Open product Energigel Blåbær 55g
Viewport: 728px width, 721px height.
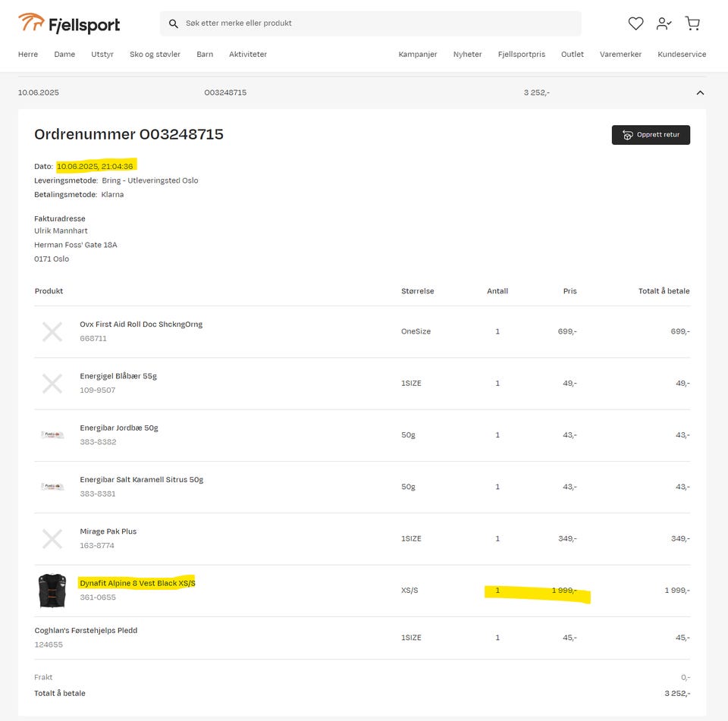coord(118,376)
